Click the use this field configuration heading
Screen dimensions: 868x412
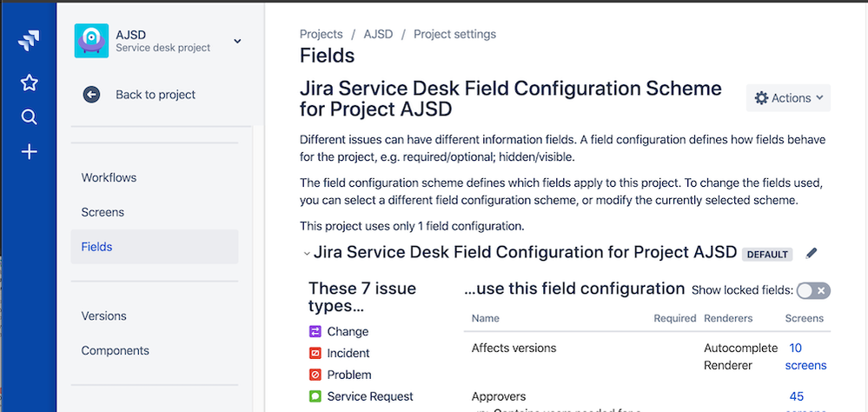[x=574, y=289]
